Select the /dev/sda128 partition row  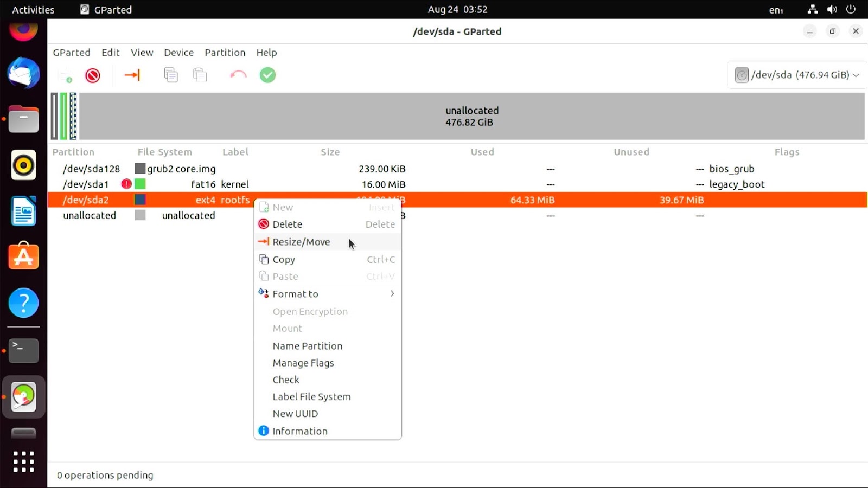coord(457,169)
